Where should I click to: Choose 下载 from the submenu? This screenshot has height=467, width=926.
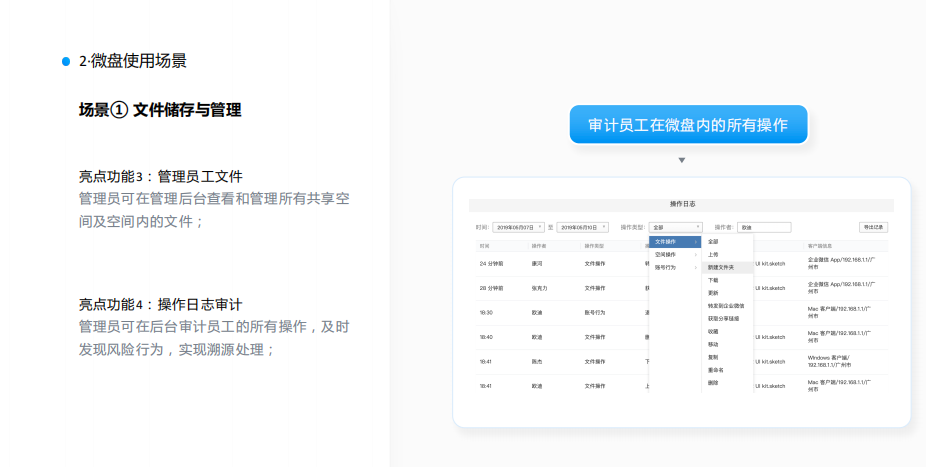coord(713,280)
